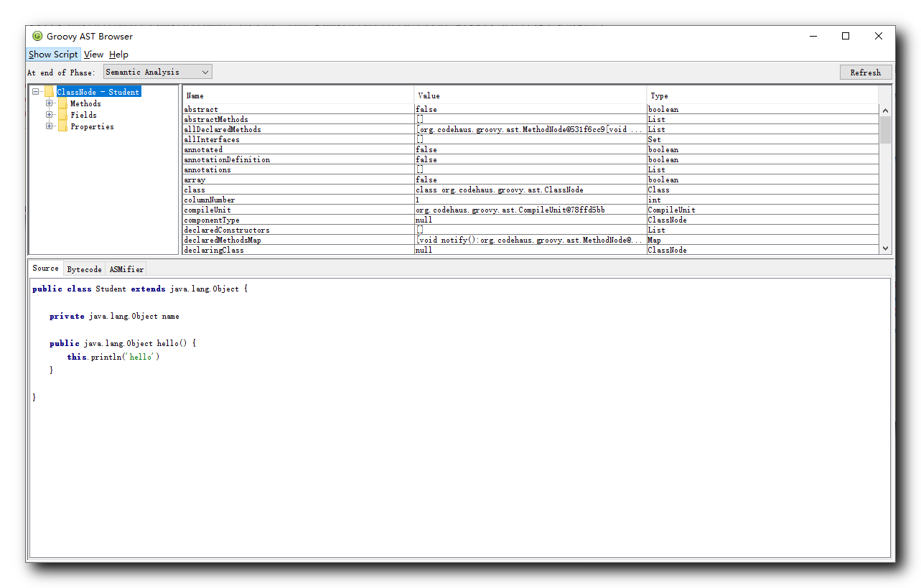Click the ClassNode - Student folder icon
This screenshot has width=921, height=588.
(49, 92)
